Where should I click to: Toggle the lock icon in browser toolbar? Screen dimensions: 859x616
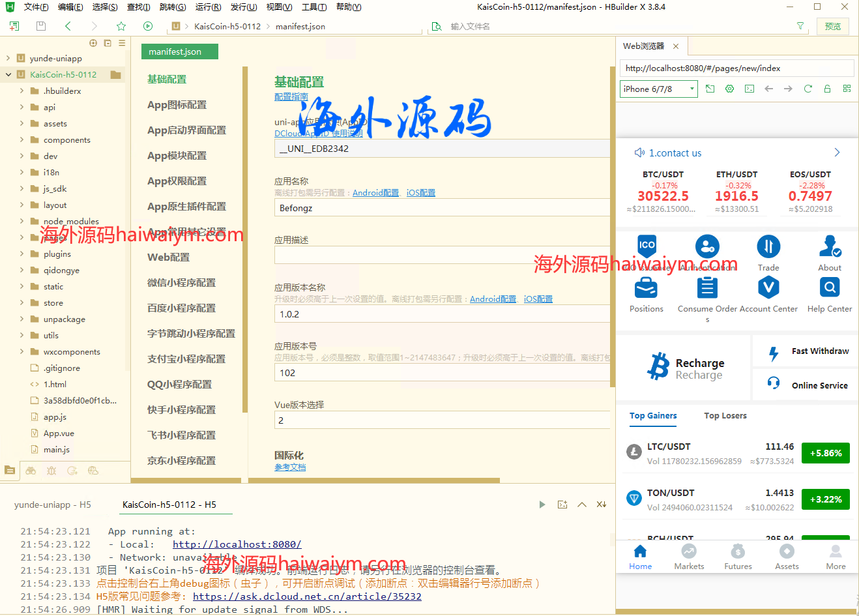827,89
